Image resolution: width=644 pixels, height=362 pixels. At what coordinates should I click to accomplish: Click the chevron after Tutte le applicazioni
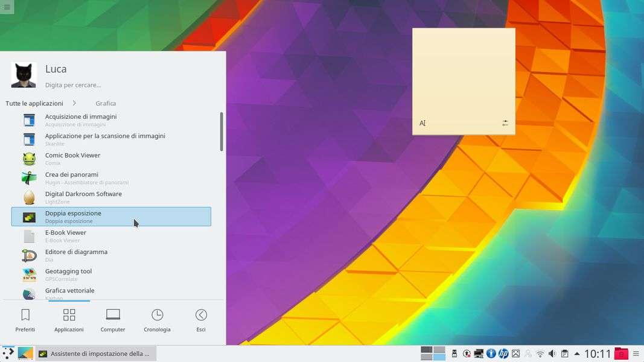point(74,103)
